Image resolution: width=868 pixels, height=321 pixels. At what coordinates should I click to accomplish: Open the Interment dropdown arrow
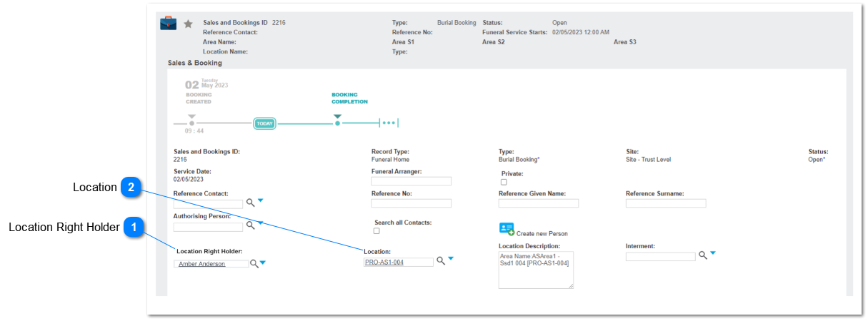[x=713, y=253]
